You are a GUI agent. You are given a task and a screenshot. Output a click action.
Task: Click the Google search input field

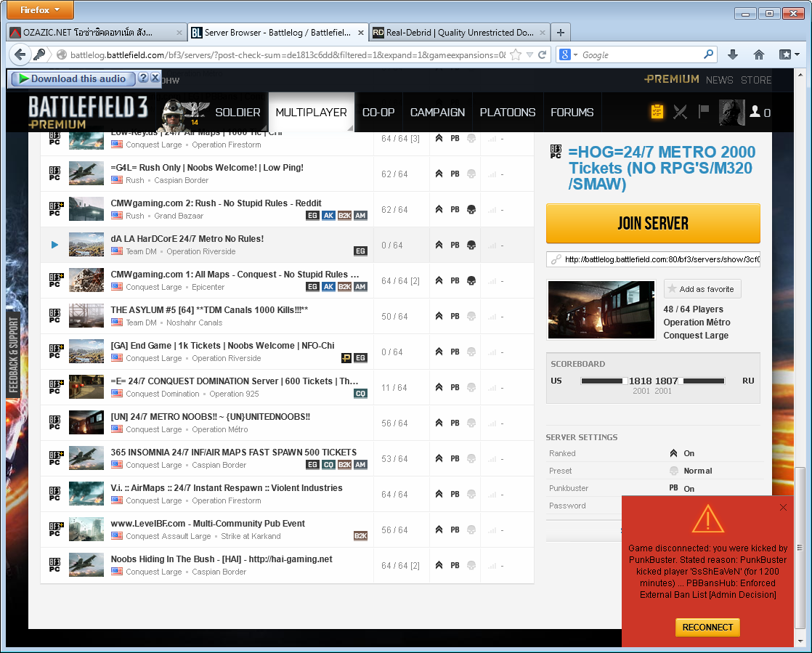pyautogui.click(x=641, y=55)
